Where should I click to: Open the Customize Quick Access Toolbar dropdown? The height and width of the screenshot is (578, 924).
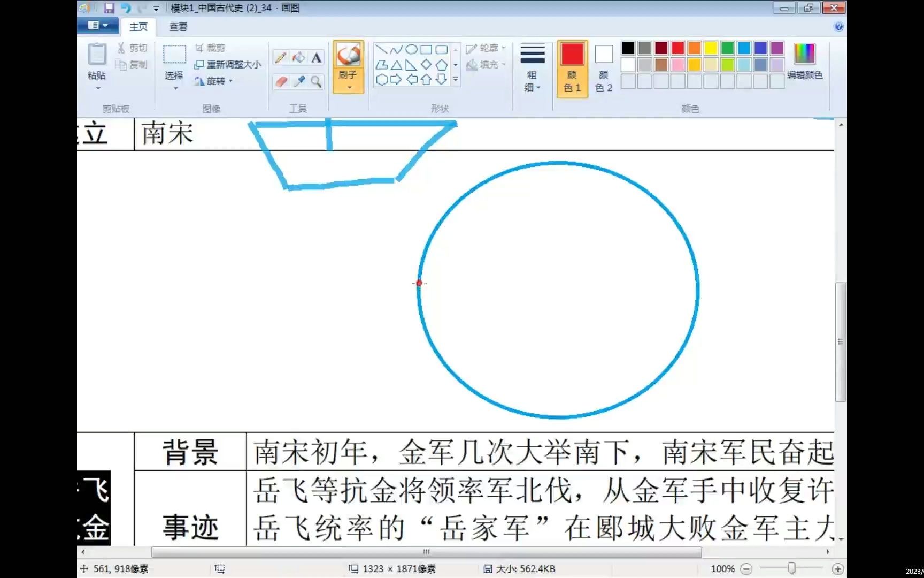point(156,9)
